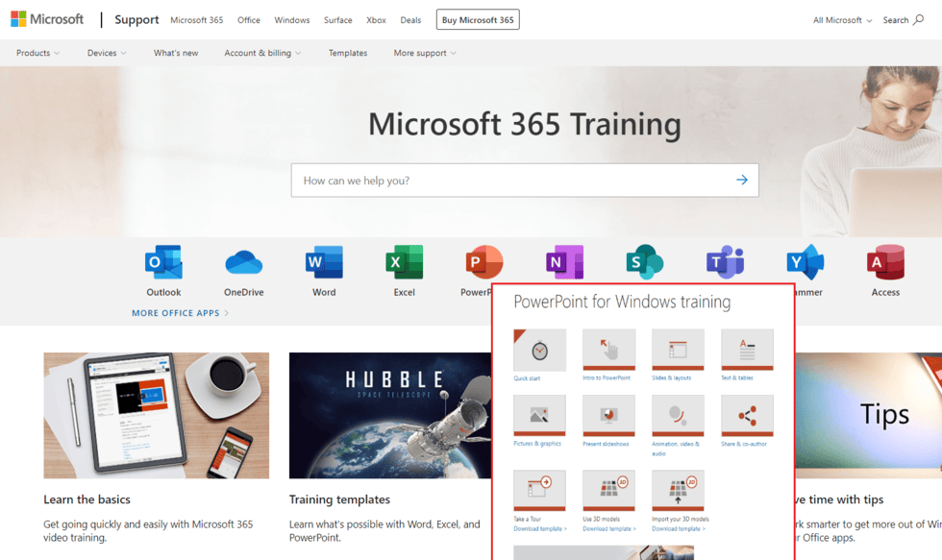Screen dimensions: 942x560
Task: Open the Outlook training app icon
Action: 163,262
